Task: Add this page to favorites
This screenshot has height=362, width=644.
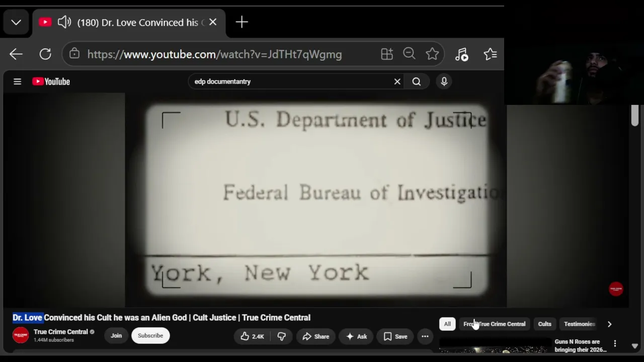Action: [x=432, y=54]
